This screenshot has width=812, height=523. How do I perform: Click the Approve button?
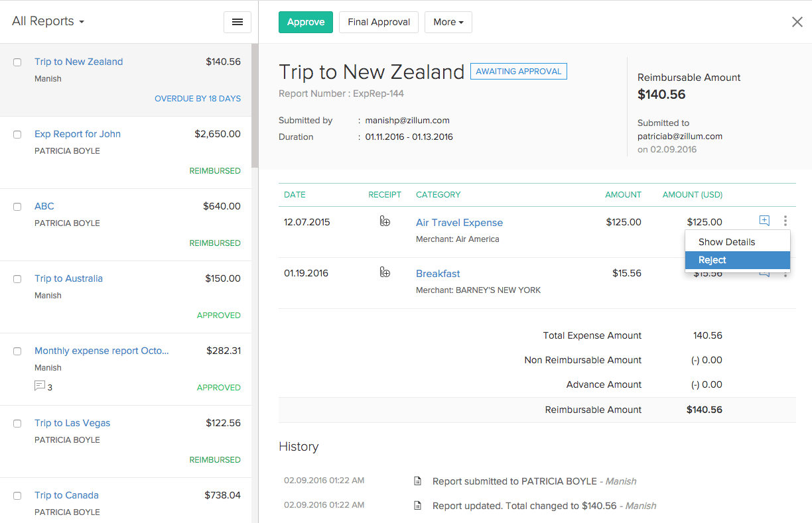pos(305,22)
